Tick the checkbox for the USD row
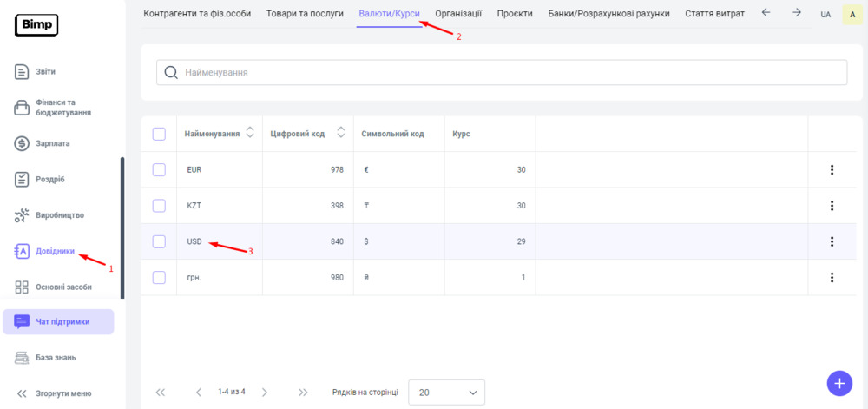This screenshot has width=868, height=409. 159,241
